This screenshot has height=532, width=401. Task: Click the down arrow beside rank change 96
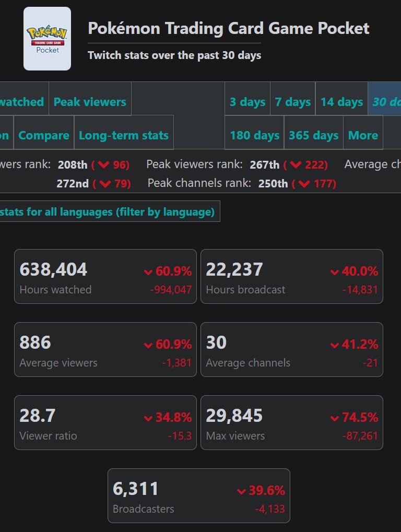103,165
